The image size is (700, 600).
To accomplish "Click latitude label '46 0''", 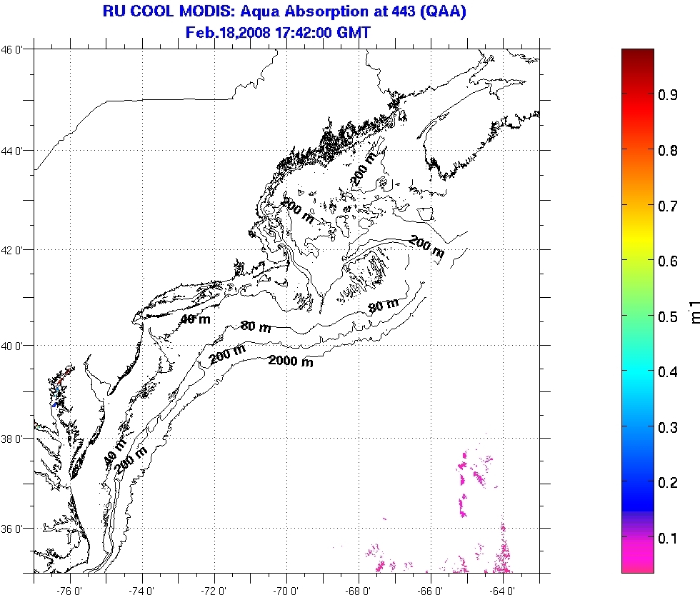I will point(11,49).
